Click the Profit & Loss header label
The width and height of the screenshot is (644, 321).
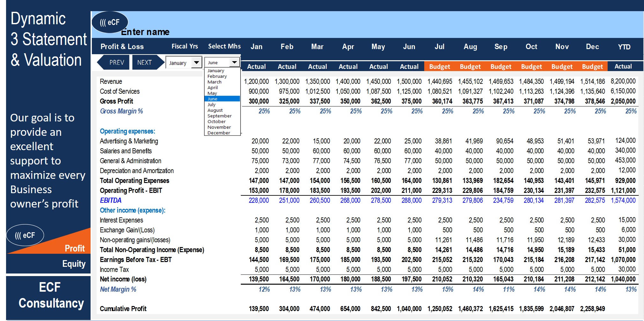coord(122,47)
